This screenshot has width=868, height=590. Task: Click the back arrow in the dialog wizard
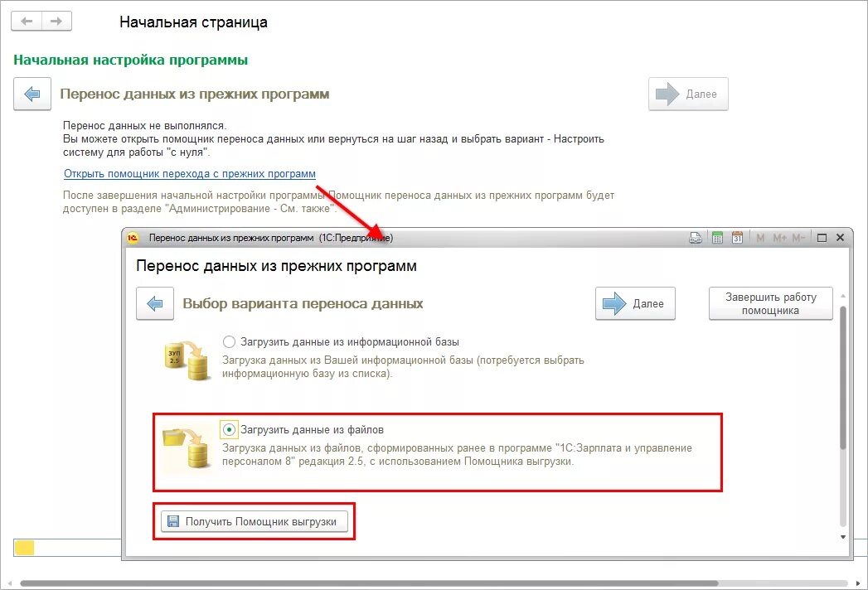click(x=155, y=303)
